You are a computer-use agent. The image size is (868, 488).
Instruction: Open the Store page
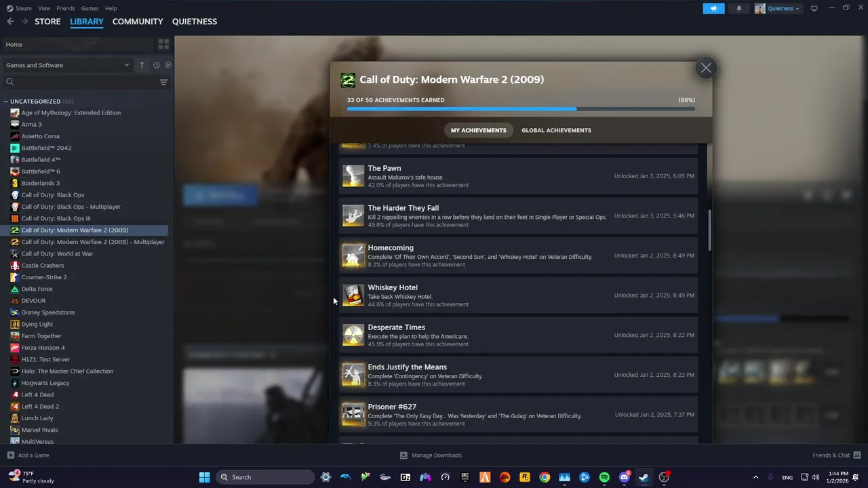point(47,22)
